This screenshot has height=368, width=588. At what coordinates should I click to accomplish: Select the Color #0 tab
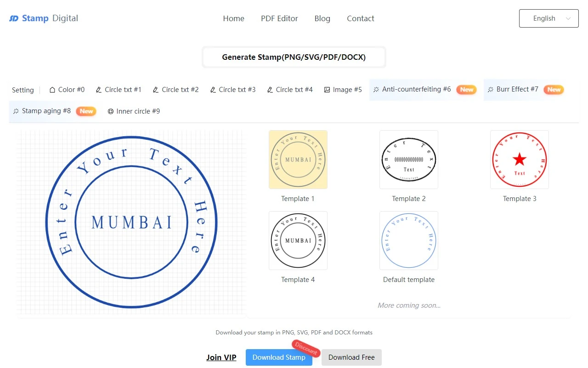(x=67, y=90)
